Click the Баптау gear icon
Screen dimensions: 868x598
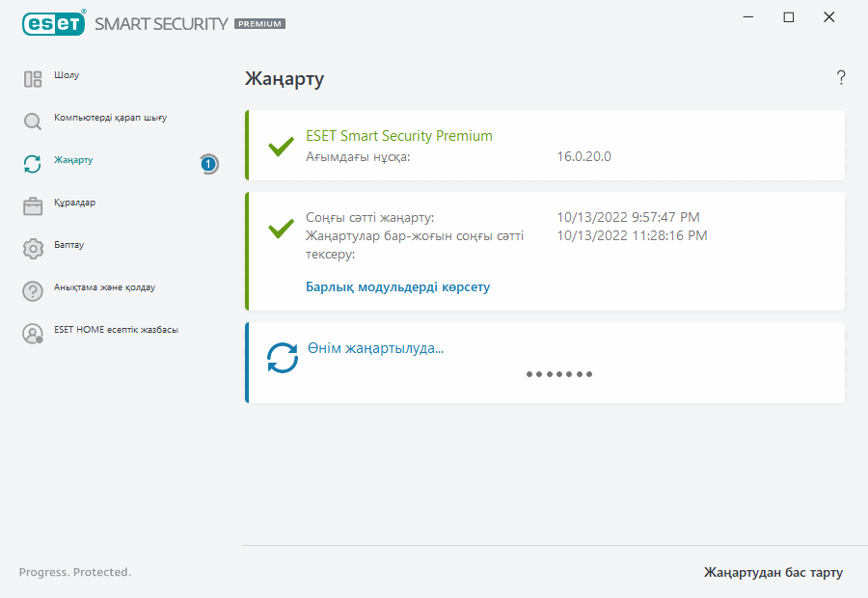pyautogui.click(x=33, y=249)
